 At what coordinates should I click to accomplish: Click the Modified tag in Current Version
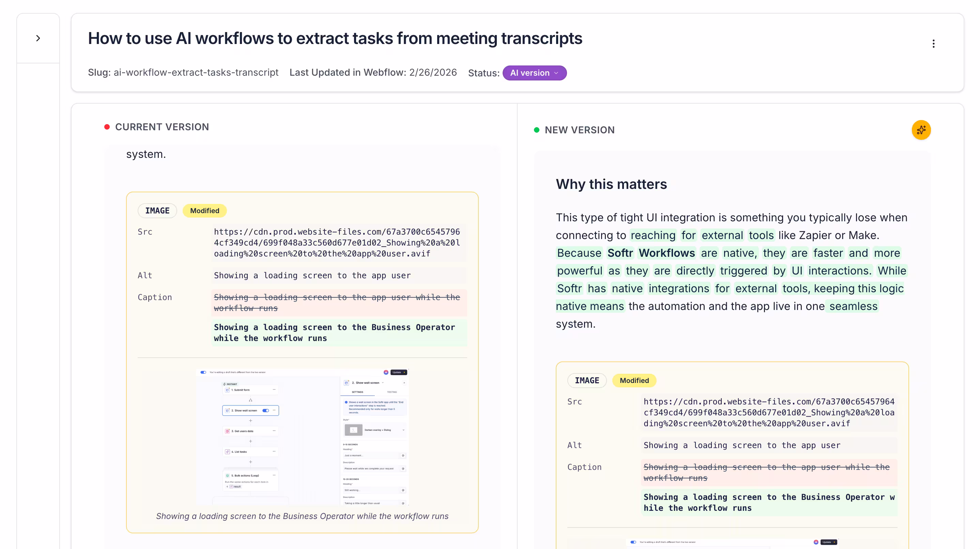(204, 210)
